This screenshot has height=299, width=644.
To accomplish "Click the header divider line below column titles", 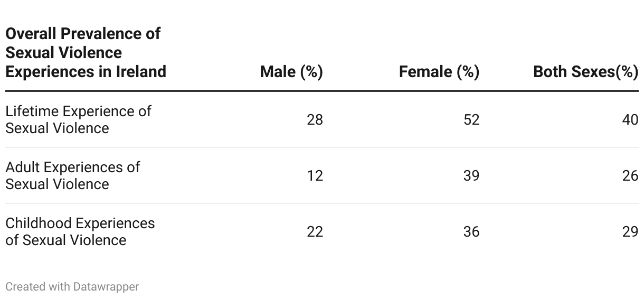I will [322, 91].
